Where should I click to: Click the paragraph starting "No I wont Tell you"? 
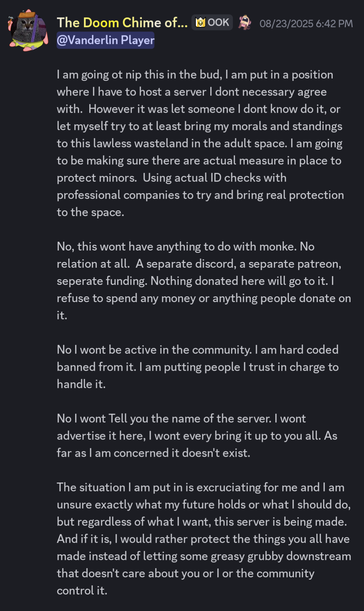197,435
